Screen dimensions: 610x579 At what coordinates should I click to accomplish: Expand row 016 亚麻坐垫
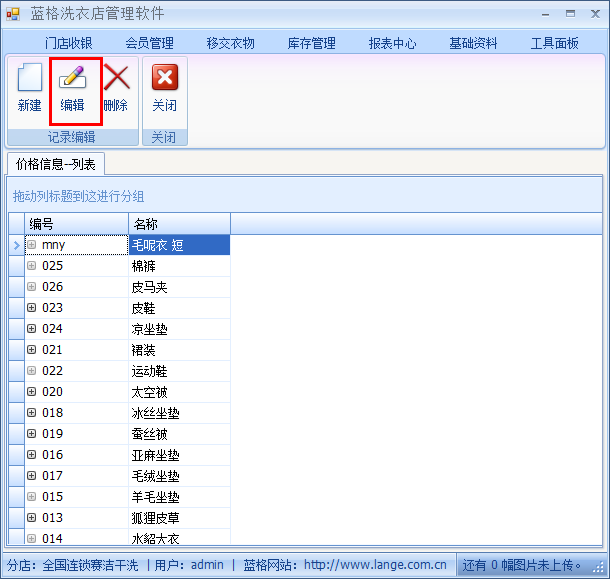[x=32, y=455]
